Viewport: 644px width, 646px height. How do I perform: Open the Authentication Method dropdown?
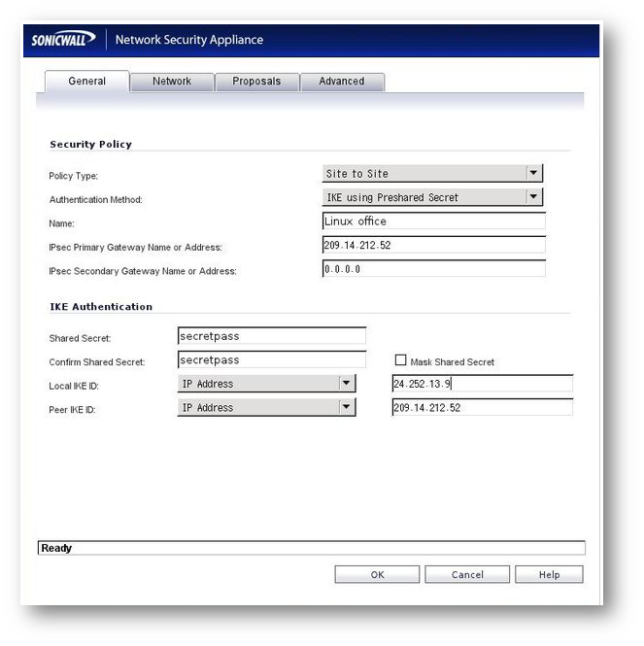pos(432,197)
